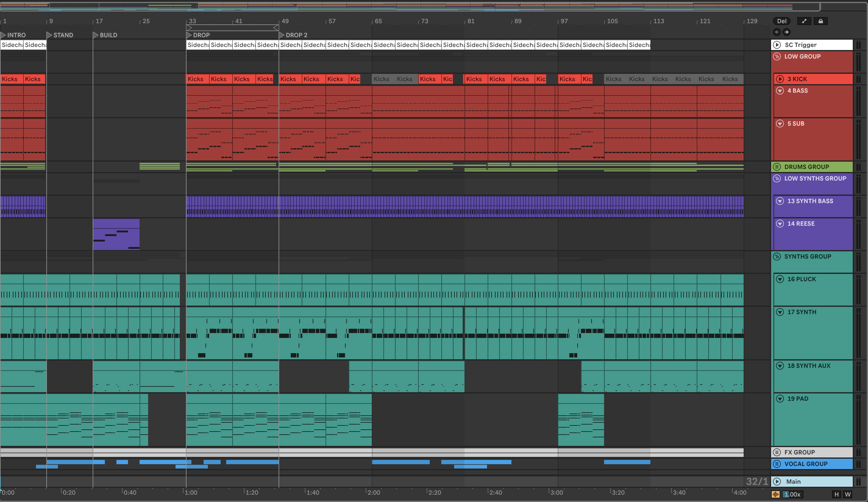
Task: Toggle the W optimize width button
Action: click(x=848, y=494)
